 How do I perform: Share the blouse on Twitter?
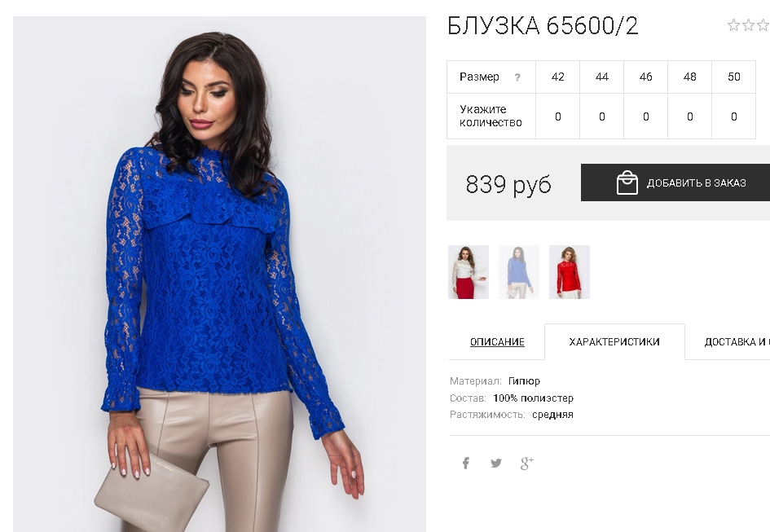point(496,463)
